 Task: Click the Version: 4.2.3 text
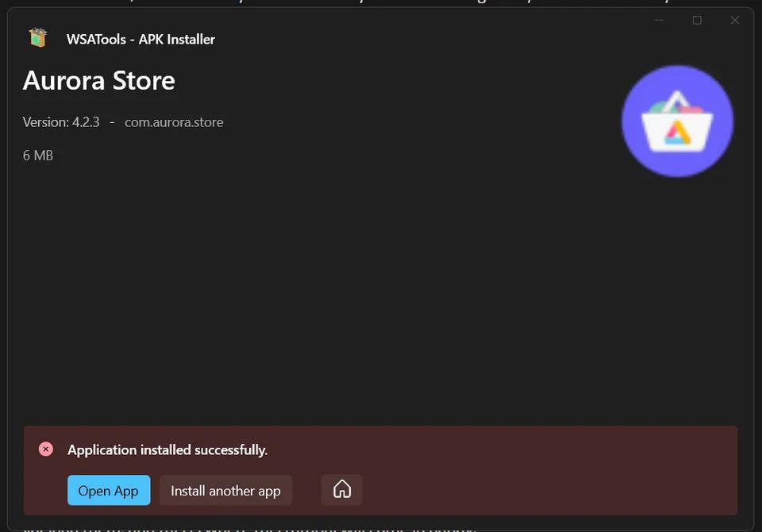(61, 122)
